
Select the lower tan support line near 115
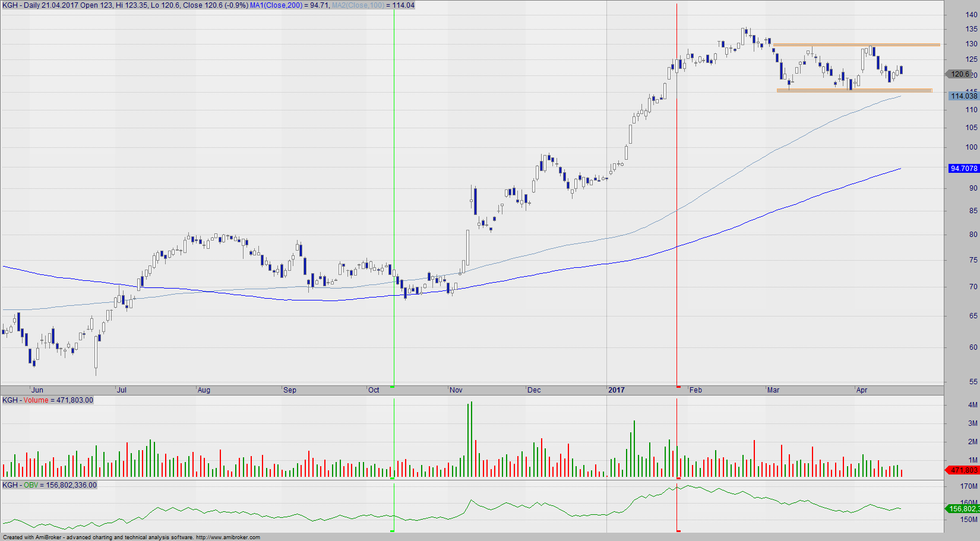click(x=854, y=90)
